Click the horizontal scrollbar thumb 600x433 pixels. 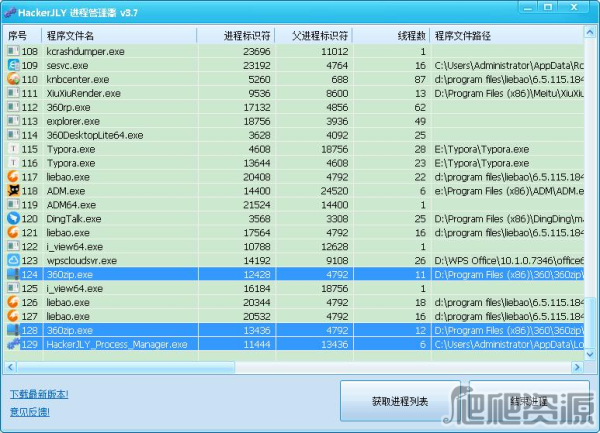[x=126, y=367]
